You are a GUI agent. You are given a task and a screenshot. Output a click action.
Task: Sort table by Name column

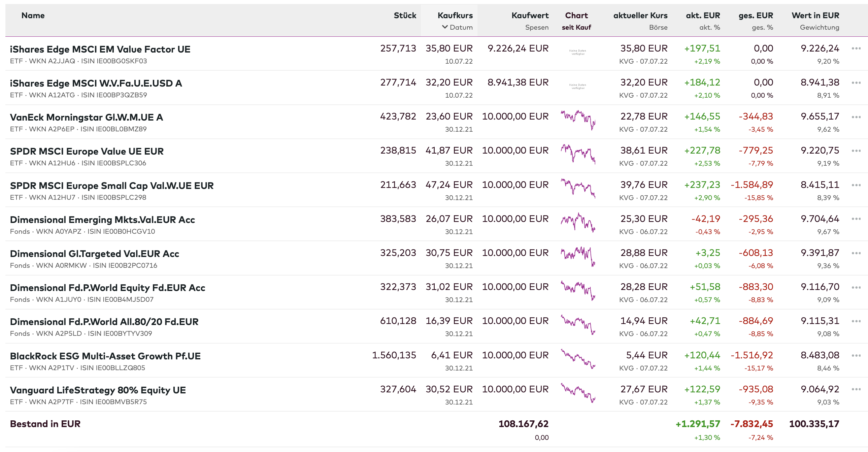pos(33,15)
